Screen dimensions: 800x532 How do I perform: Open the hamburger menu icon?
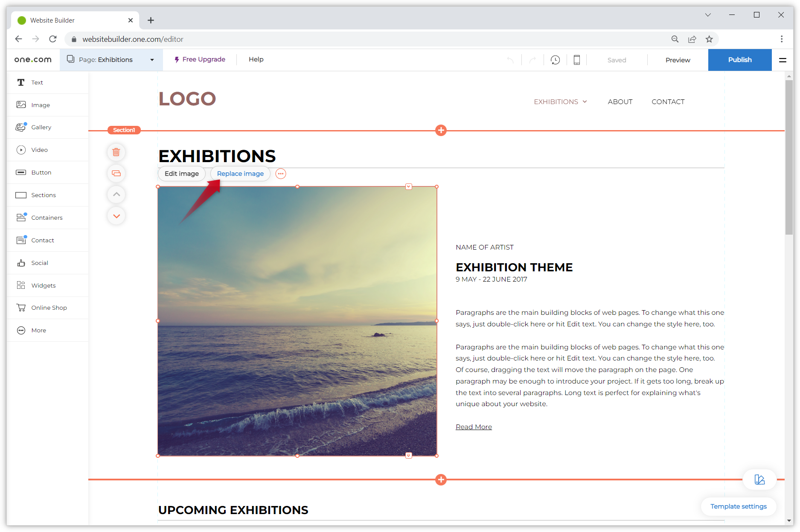coord(783,60)
